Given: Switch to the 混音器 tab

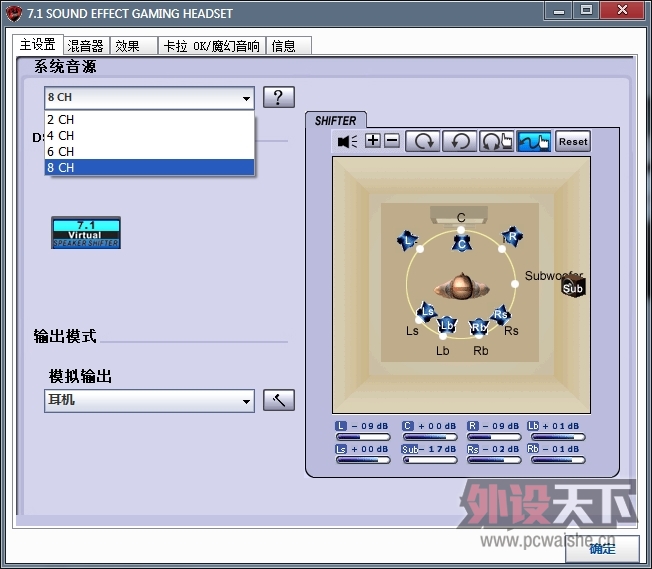Looking at the screenshot, I should coord(85,46).
